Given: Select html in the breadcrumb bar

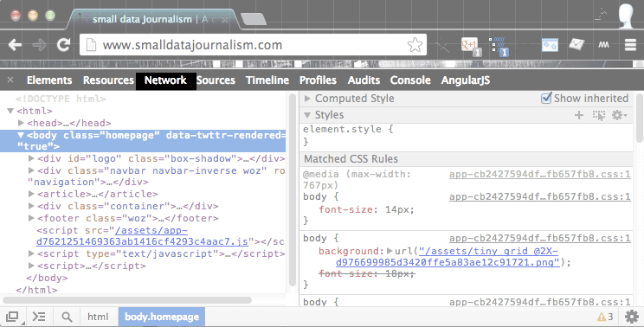Looking at the screenshot, I should click(x=98, y=317).
